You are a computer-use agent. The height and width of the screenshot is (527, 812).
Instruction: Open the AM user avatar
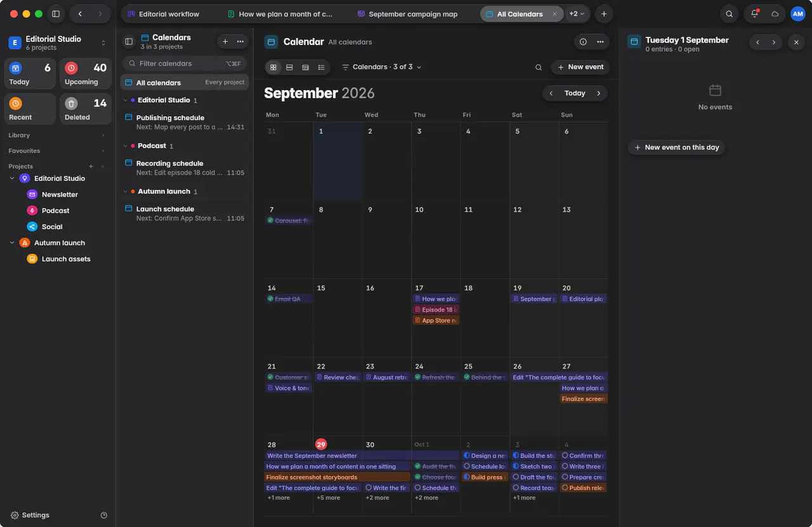click(797, 14)
